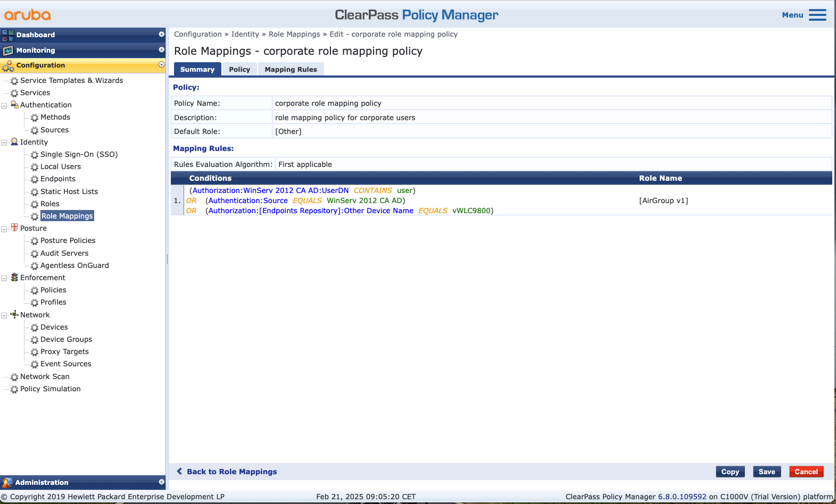Screen dimensions: 836x504
Task: Click the Save button
Action: [767, 472]
